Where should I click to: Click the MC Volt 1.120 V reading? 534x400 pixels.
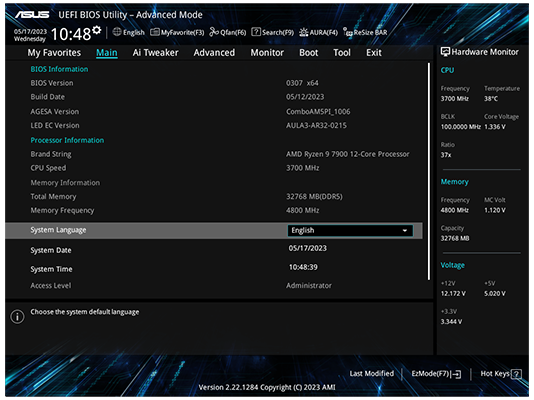(495, 210)
